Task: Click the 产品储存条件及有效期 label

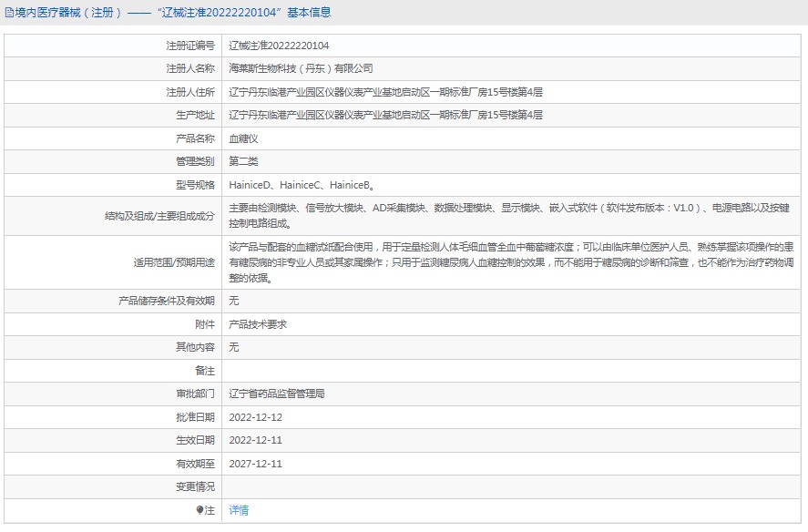Action: coord(166,301)
